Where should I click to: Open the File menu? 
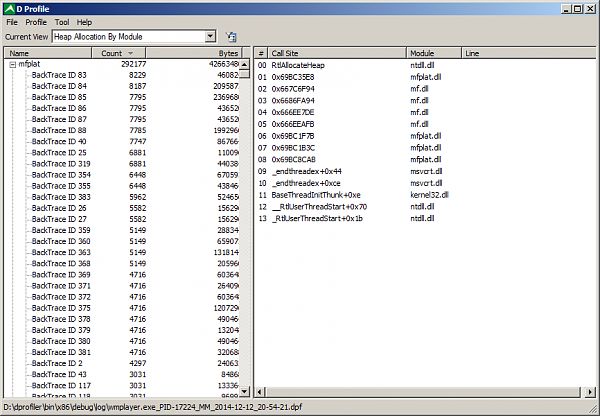[x=12, y=22]
